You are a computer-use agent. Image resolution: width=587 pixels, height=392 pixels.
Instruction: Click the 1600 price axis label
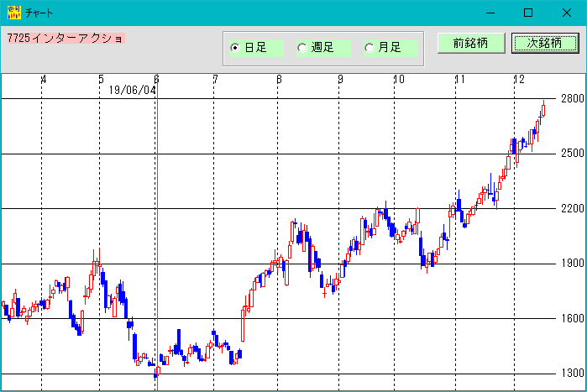click(x=572, y=318)
